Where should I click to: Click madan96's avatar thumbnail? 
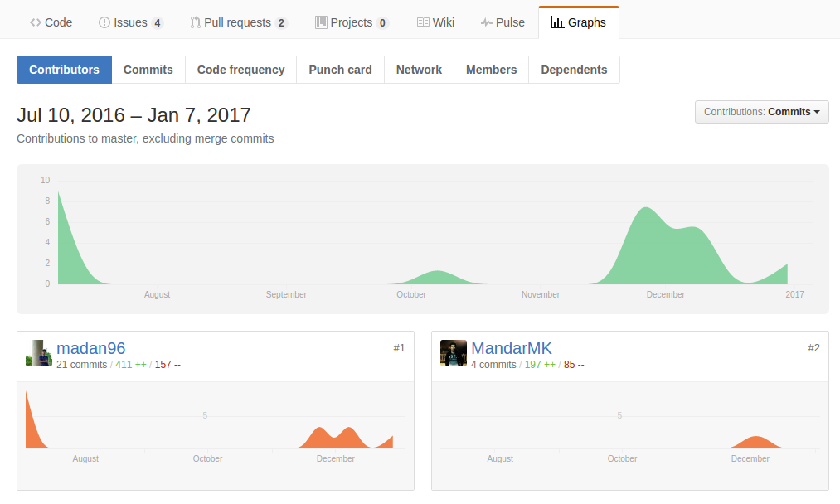click(38, 352)
